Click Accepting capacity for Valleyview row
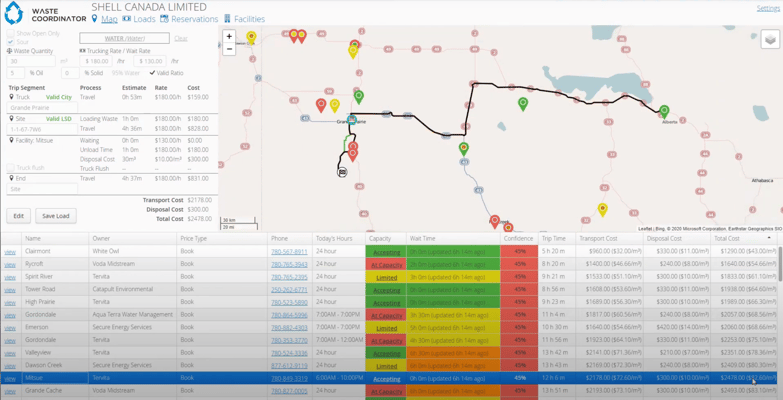The height and width of the screenshot is (400, 783). (x=387, y=353)
